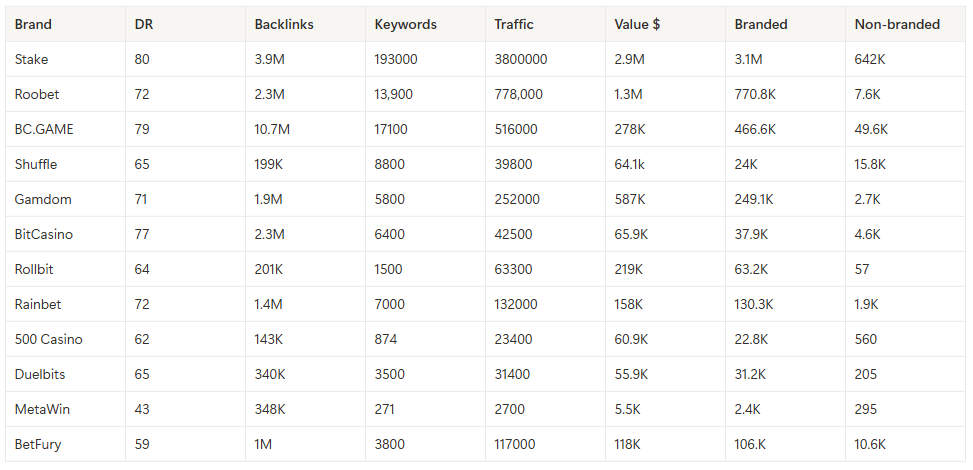Screen dimensions: 973x470
Task: Select the Shuffle brand cell
Action: coord(65,164)
